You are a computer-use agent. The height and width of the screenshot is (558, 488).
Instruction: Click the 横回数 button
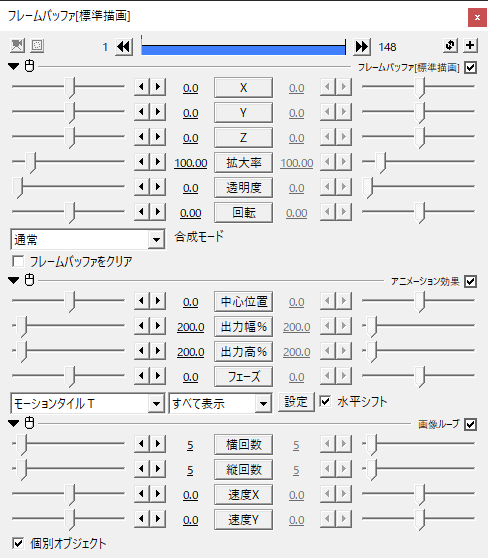pyautogui.click(x=243, y=444)
